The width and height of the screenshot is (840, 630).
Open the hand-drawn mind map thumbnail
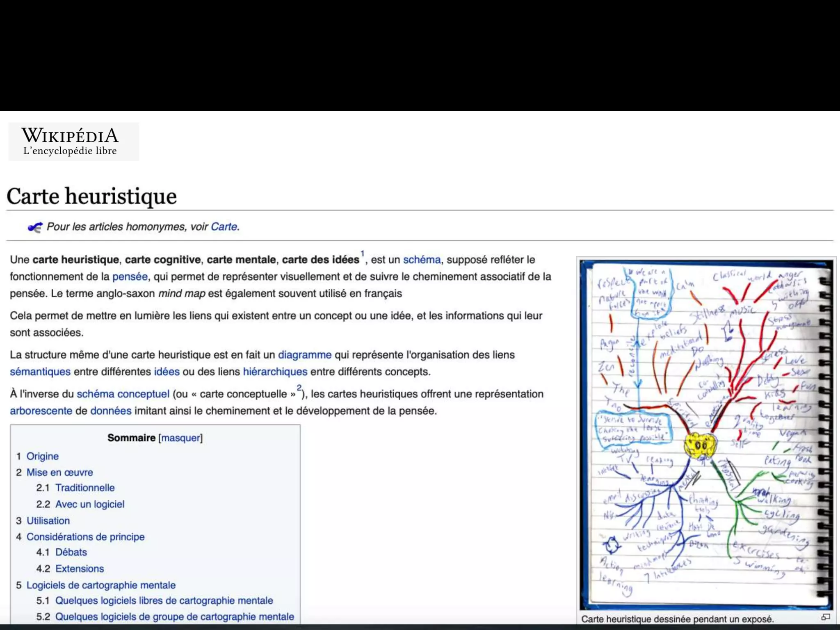pos(705,435)
